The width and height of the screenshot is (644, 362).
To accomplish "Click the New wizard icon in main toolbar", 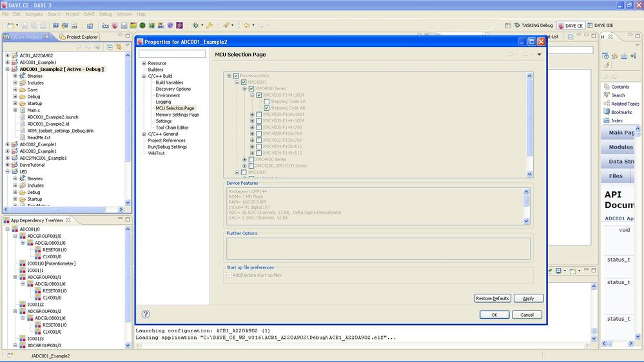I will 11,26.
